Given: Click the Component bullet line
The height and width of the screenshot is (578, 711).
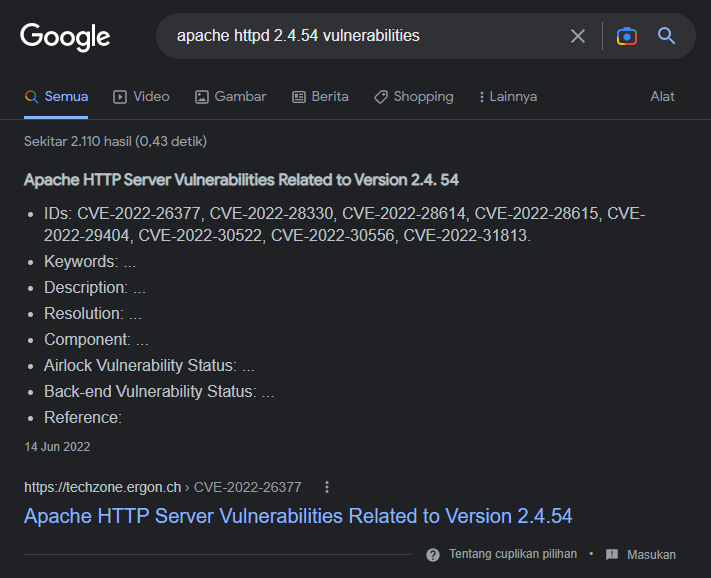Looking at the screenshot, I should tap(96, 340).
